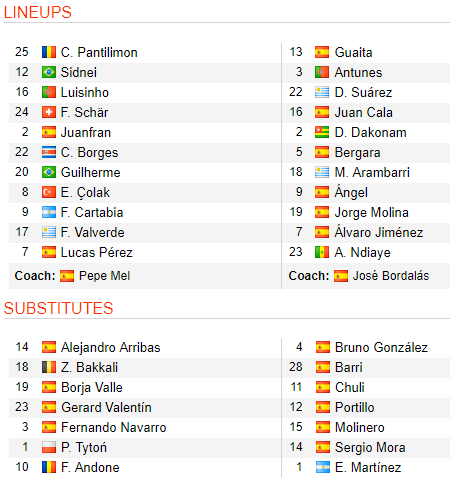Click the Swiss flag beside F. Schär
Viewport: 450px width, 482px height.
[49, 112]
